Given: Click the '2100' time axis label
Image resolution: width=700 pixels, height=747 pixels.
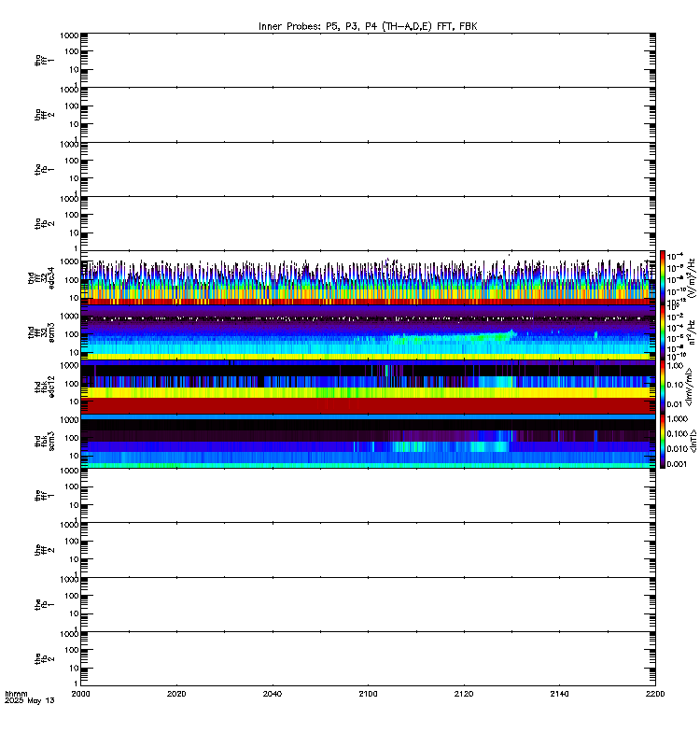Looking at the screenshot, I should pos(368,694).
